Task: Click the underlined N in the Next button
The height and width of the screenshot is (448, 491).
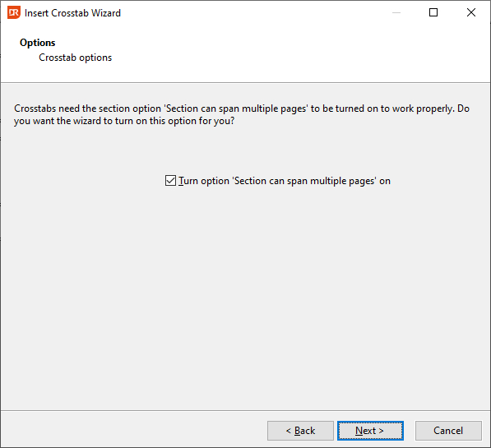Action: 359,431
